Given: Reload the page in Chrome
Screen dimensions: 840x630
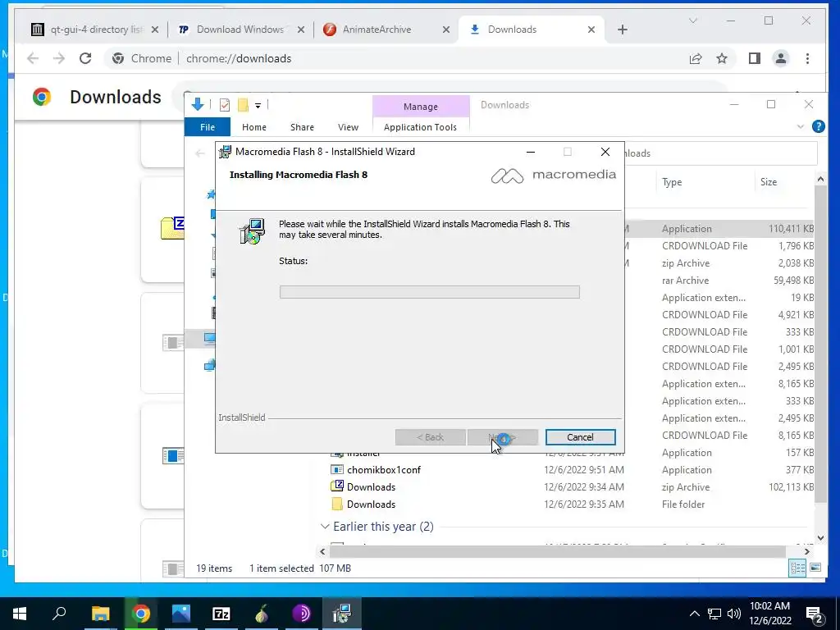Looking at the screenshot, I should 85,58.
